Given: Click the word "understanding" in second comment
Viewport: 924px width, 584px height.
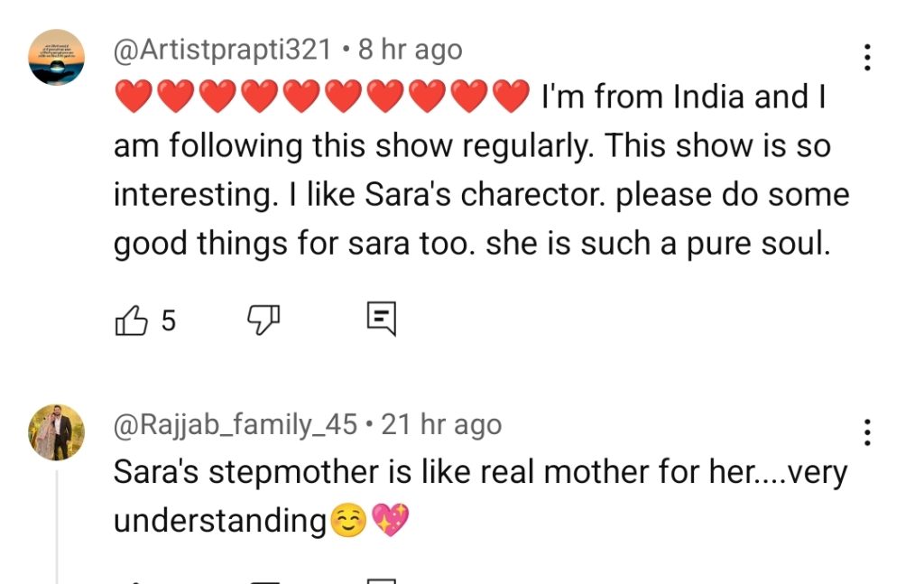Looking at the screenshot, I should 219,521.
